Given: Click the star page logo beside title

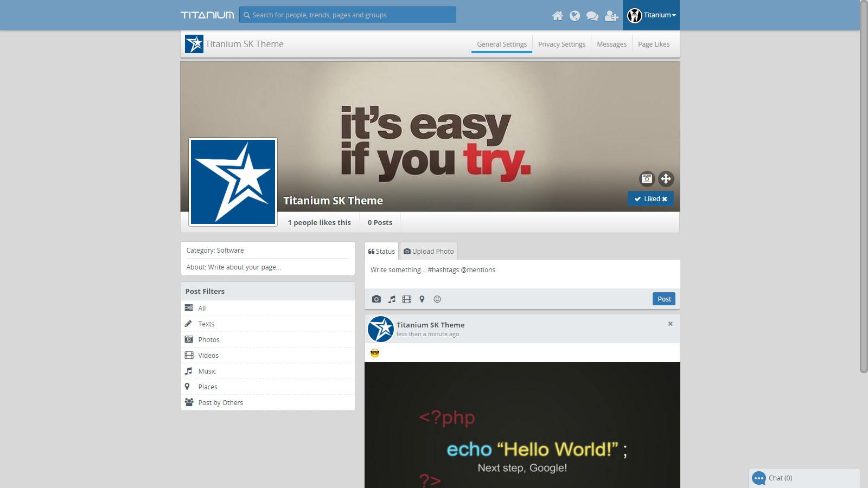Looking at the screenshot, I should [x=194, y=44].
